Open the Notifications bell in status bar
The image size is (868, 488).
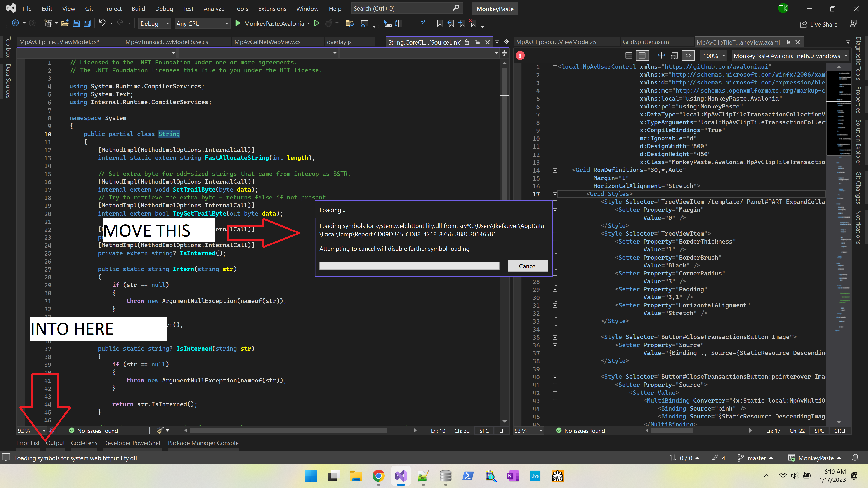855,458
